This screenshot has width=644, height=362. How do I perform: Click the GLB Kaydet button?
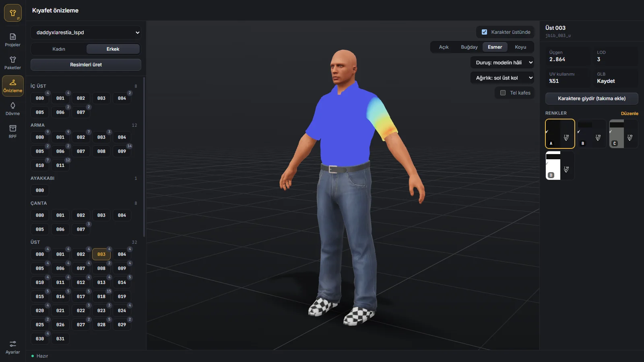(x=615, y=78)
